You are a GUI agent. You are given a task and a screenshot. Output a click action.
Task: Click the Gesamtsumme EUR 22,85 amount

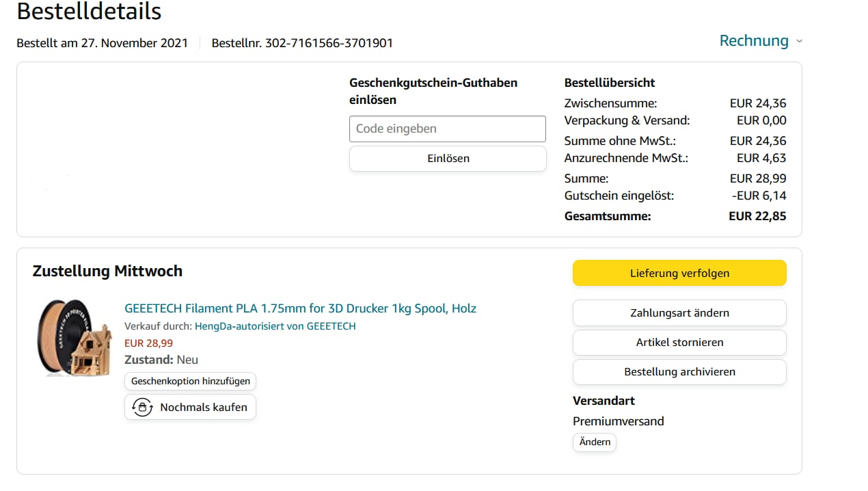[757, 216]
